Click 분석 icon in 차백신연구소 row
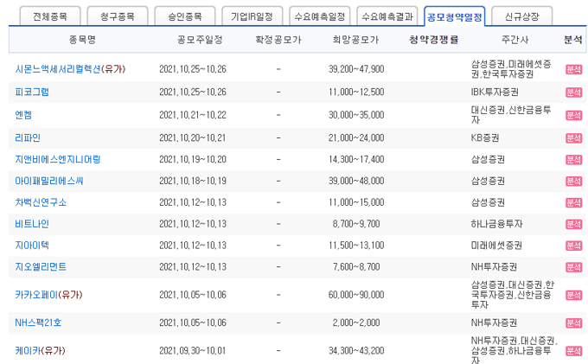Screen dimensions: 588x364 point(574,203)
